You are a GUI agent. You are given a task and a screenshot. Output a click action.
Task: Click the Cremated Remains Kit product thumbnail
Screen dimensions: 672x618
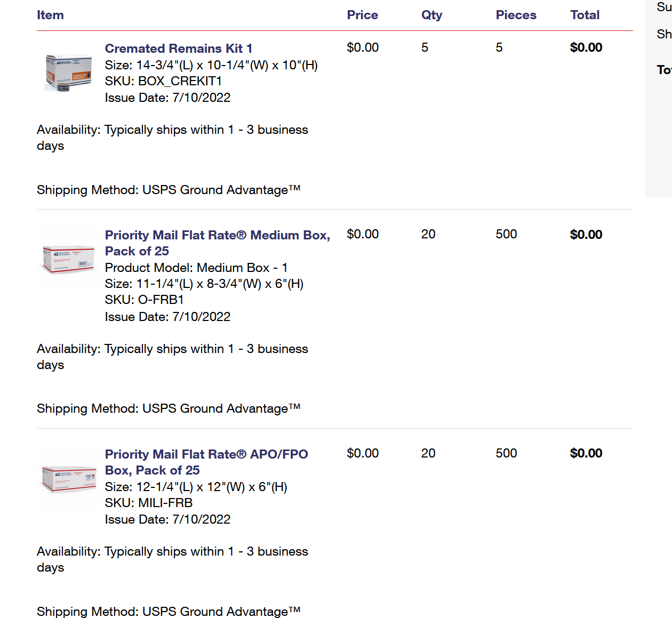69,73
